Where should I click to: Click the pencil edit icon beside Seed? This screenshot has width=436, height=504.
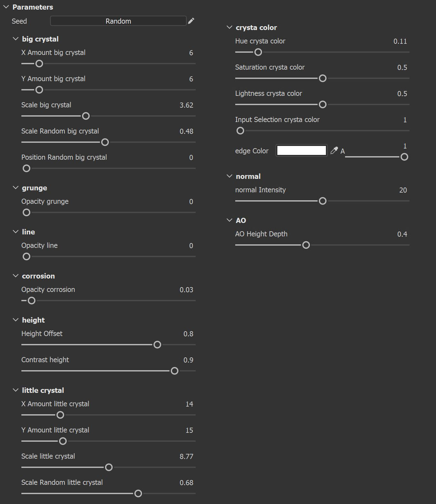(x=191, y=21)
